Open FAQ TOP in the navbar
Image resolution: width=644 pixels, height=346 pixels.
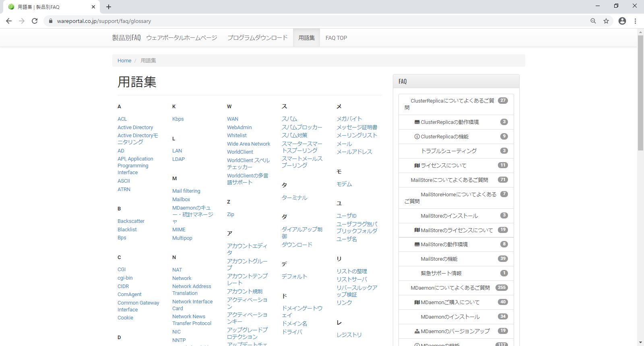(x=336, y=38)
